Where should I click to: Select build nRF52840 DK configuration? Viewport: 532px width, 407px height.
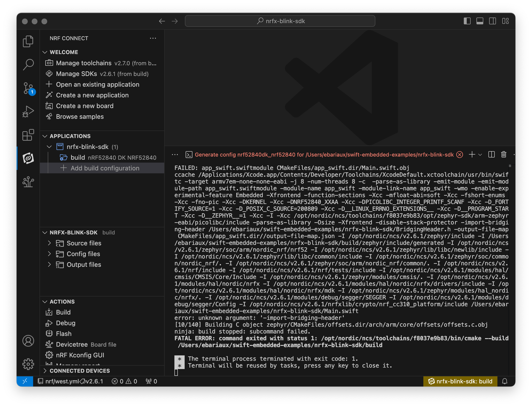[102, 157]
